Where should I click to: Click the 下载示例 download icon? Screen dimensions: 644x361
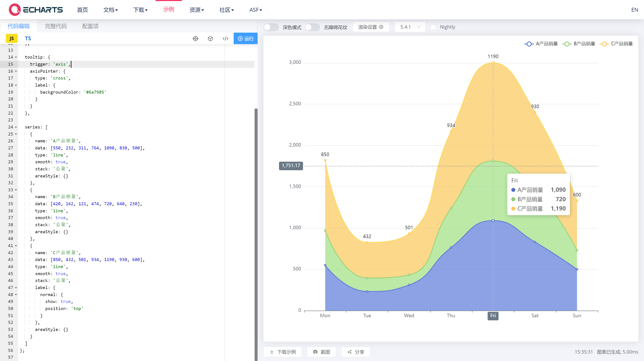(x=272, y=352)
